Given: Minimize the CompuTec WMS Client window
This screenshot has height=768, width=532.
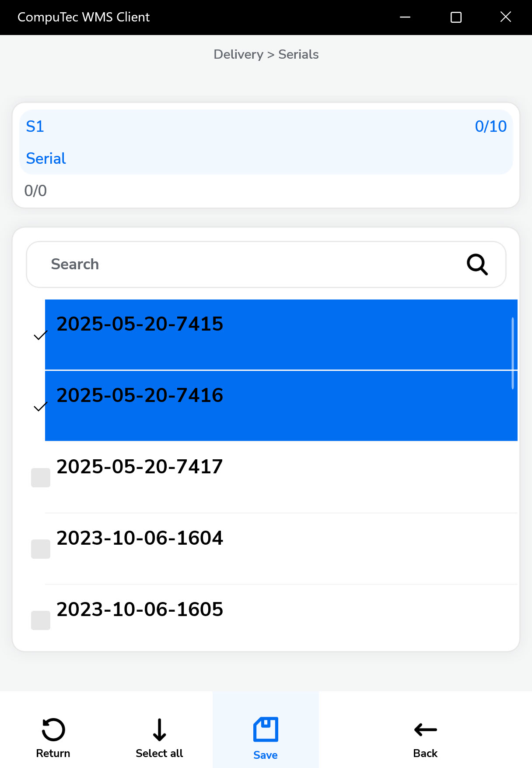Looking at the screenshot, I should [405, 17].
